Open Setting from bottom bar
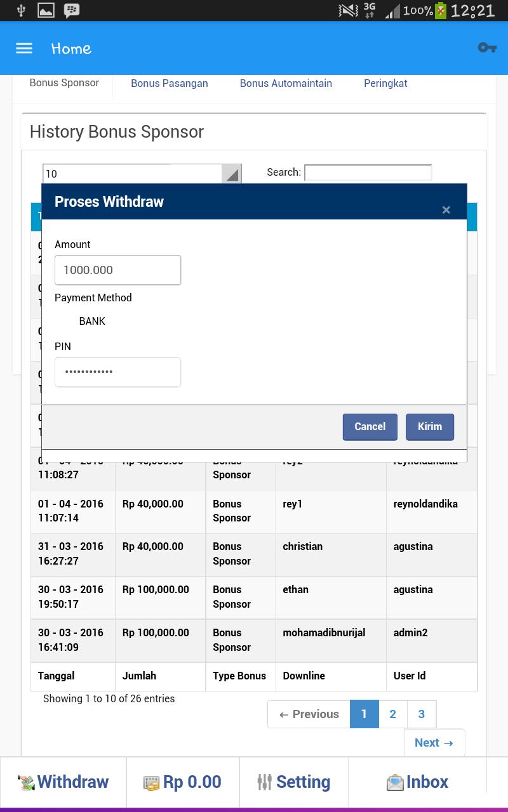The image size is (508, 812). (x=294, y=782)
